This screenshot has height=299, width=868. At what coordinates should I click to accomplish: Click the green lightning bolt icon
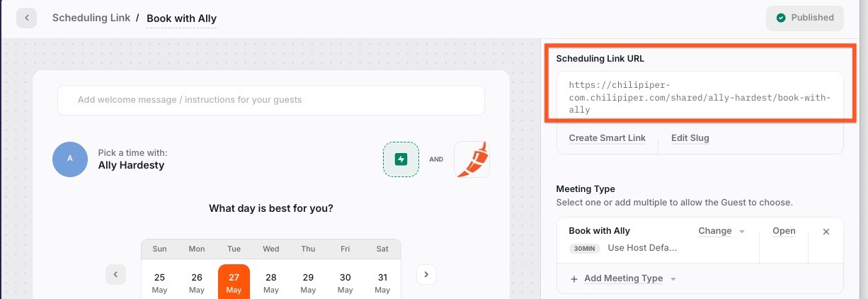pos(401,159)
